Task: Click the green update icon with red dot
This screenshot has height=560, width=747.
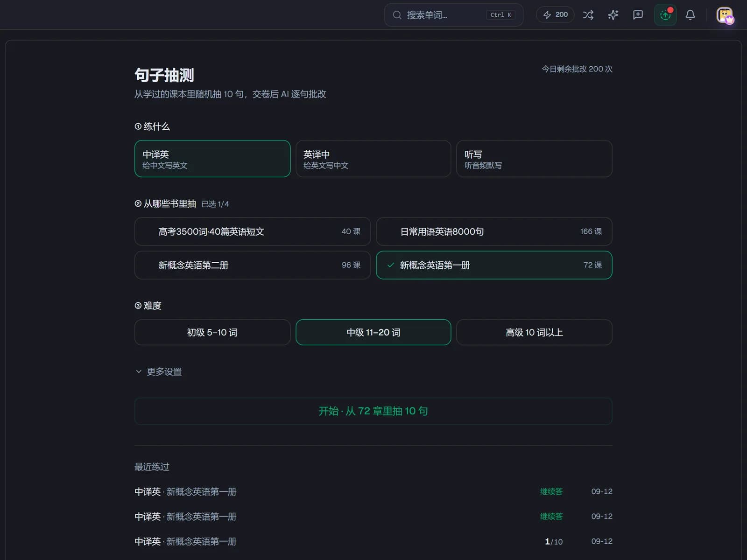Action: (x=665, y=15)
